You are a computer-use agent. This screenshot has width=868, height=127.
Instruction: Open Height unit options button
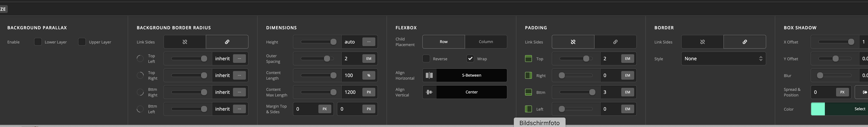tap(369, 42)
